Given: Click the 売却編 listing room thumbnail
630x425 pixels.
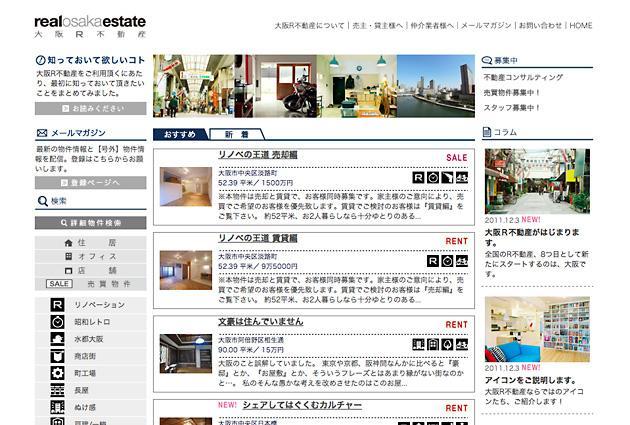Looking at the screenshot, I should click(186, 187).
